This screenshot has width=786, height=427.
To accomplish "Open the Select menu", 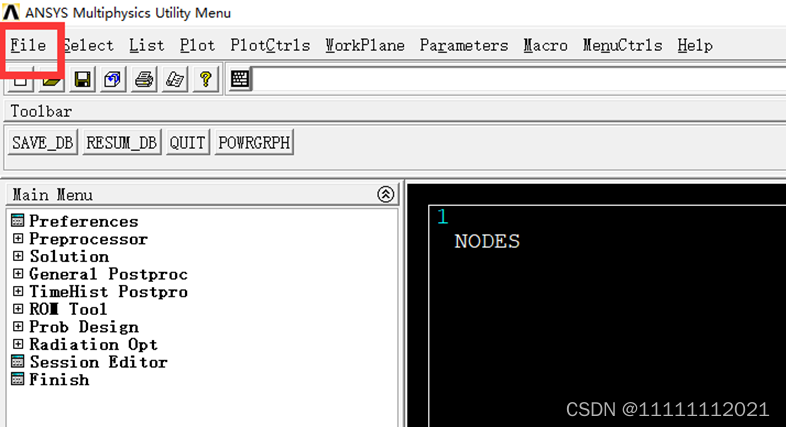I will 88,46.
